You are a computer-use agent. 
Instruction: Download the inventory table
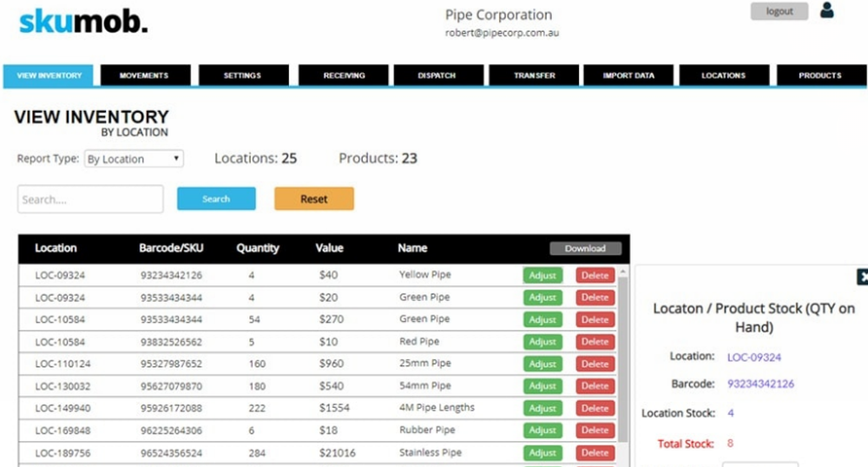585,248
